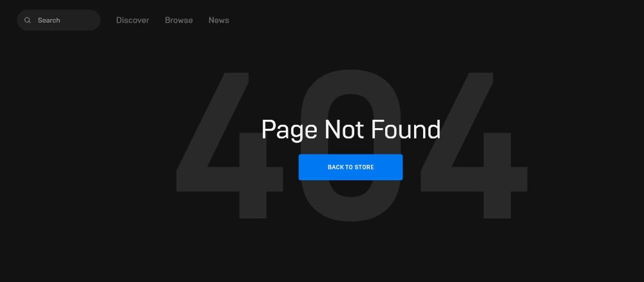Switch to Discover in top navigation
Viewport: 644px width, 282px height.
[x=132, y=20]
